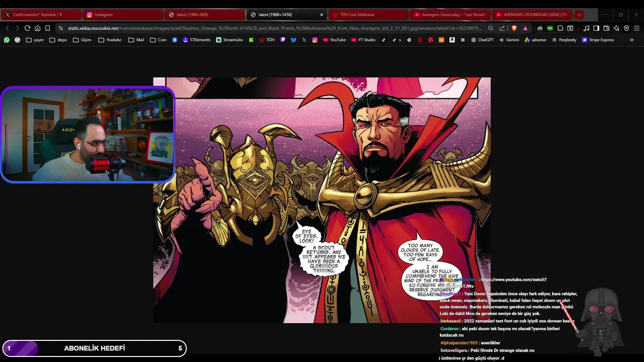Screen dimensions: 644x362
Task: Open the Coin bookmarks folder
Action: (158, 40)
